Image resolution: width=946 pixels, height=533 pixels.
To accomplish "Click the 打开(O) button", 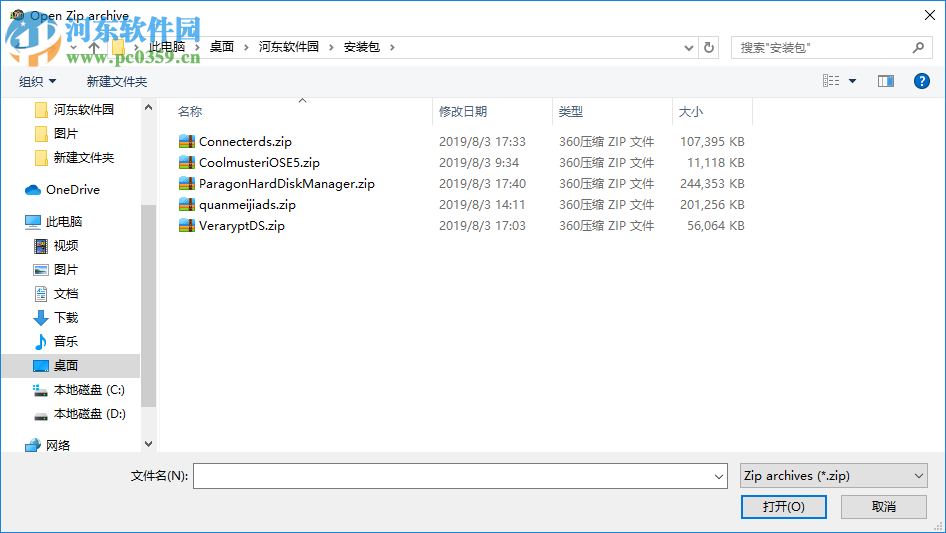I will coord(784,506).
